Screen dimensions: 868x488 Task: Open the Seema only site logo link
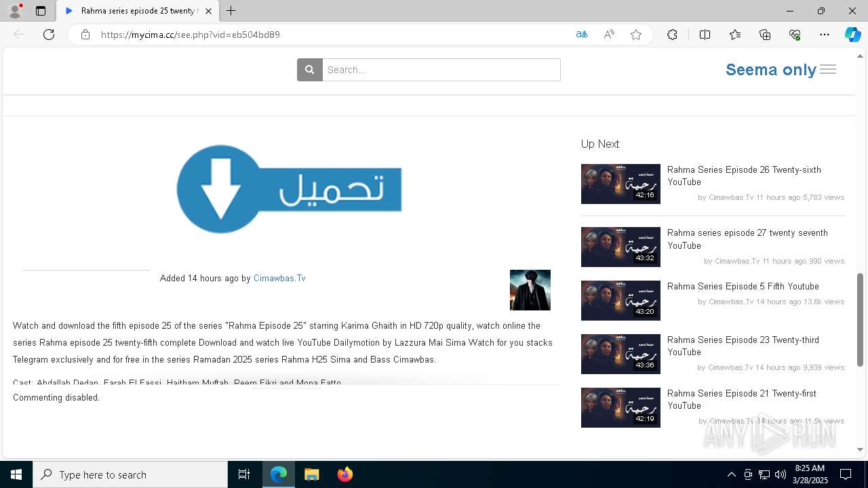(771, 70)
